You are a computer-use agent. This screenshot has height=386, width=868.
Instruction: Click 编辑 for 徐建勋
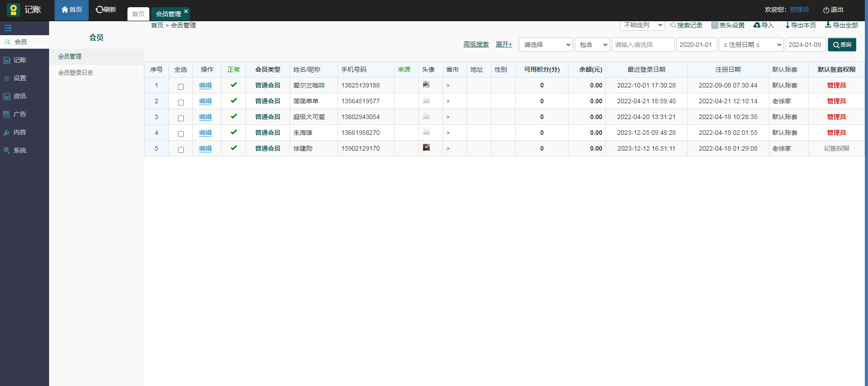[205, 148]
